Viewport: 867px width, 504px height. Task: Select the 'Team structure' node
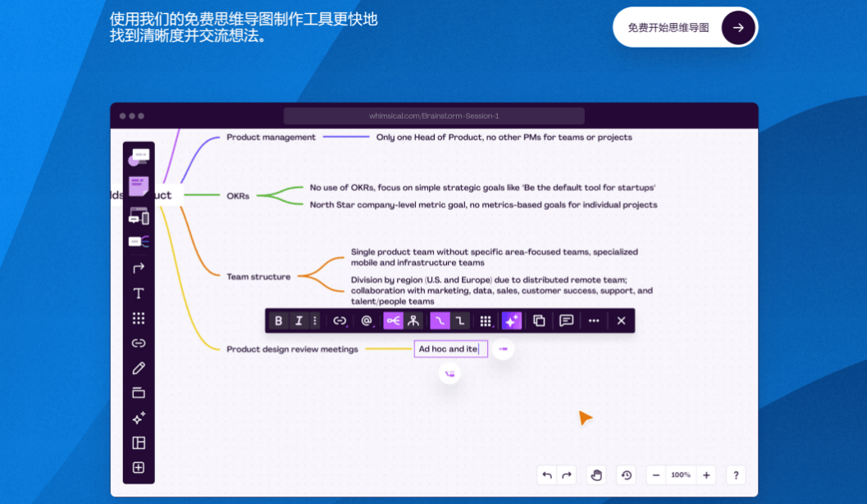pos(258,276)
